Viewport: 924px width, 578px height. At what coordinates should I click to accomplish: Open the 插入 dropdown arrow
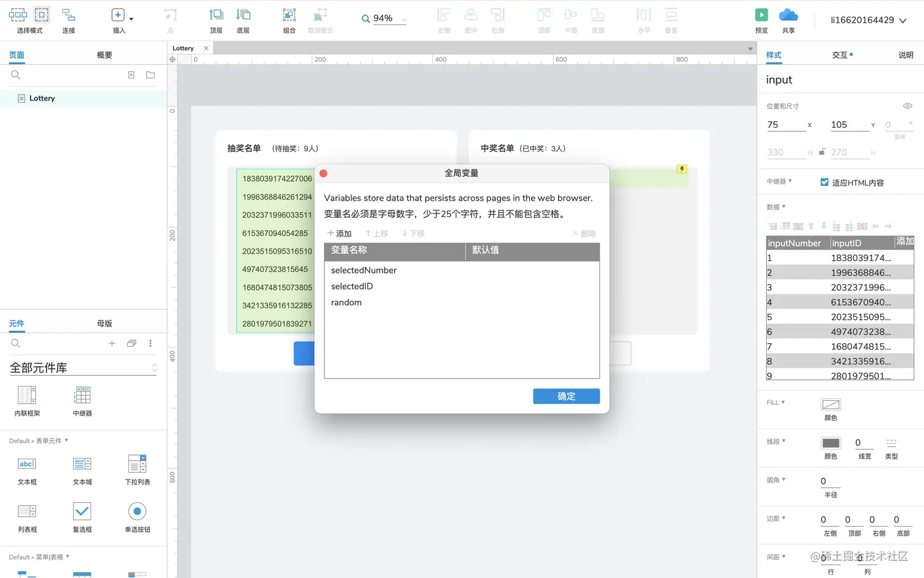point(131,19)
